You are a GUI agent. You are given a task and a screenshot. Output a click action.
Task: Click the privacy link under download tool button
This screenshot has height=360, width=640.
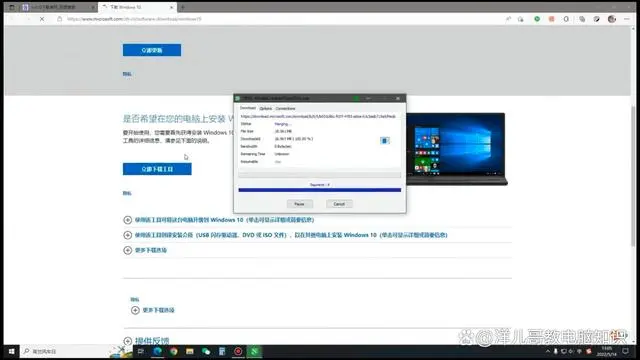pos(127,193)
